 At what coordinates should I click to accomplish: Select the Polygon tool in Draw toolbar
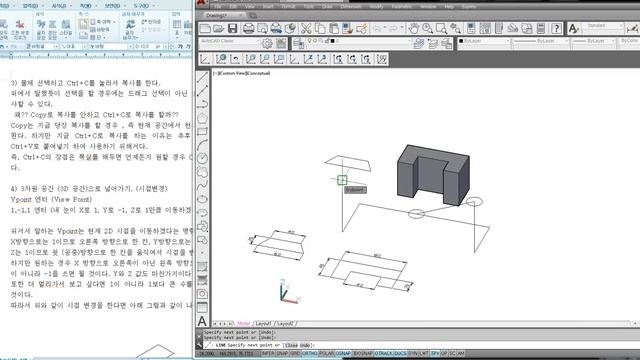tap(202, 118)
